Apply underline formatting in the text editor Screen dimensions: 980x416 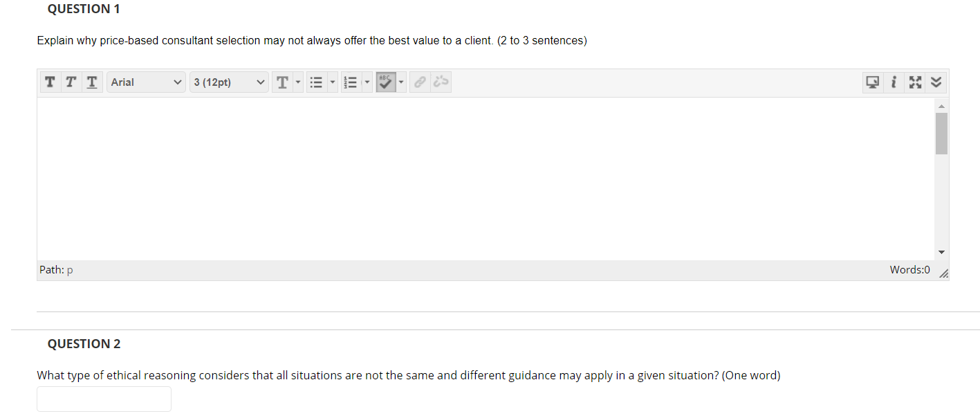91,82
